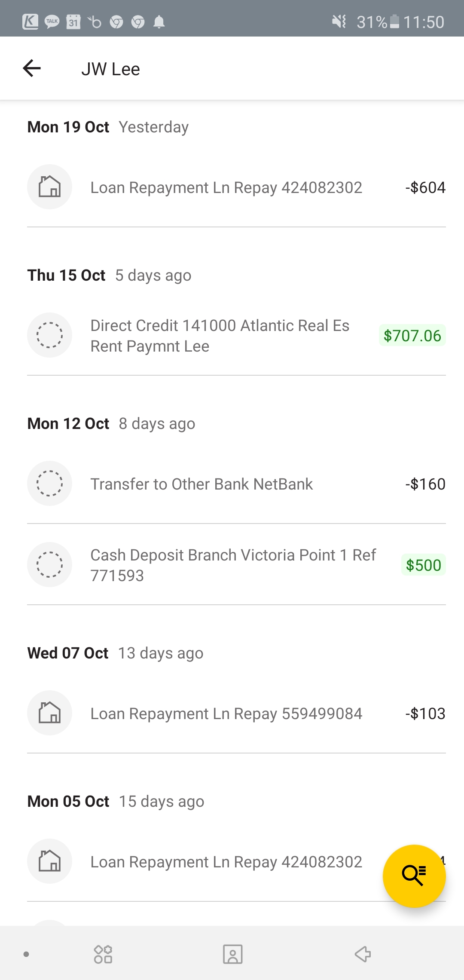Select the Transfer to Other Bank NetBank entry
464x980 pixels.
point(201,484)
